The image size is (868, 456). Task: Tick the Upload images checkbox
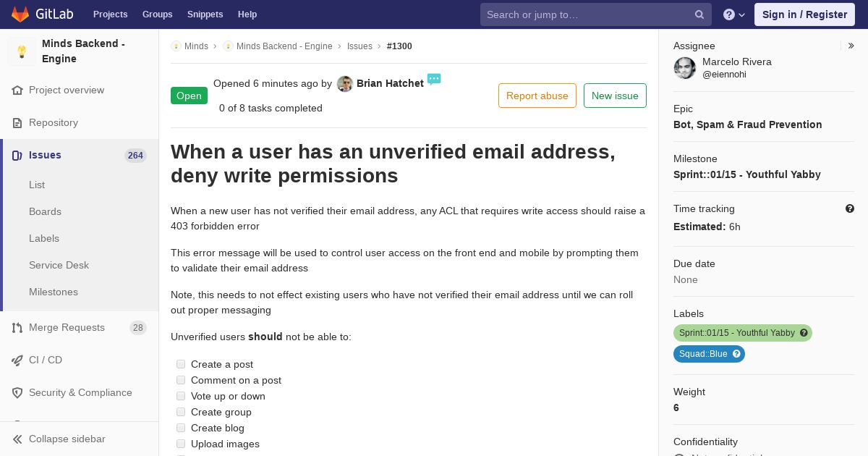click(181, 444)
